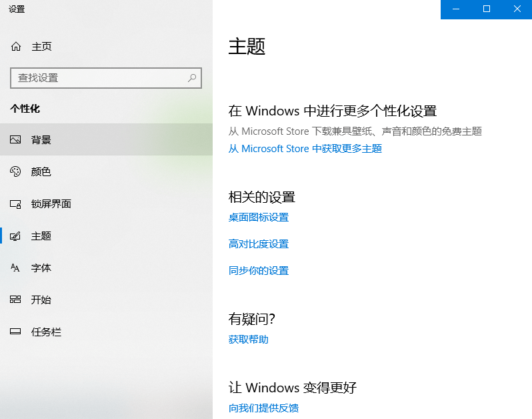Image resolution: width=532 pixels, height=419 pixels.
Task: Close the 设置 window
Action: pos(517,9)
